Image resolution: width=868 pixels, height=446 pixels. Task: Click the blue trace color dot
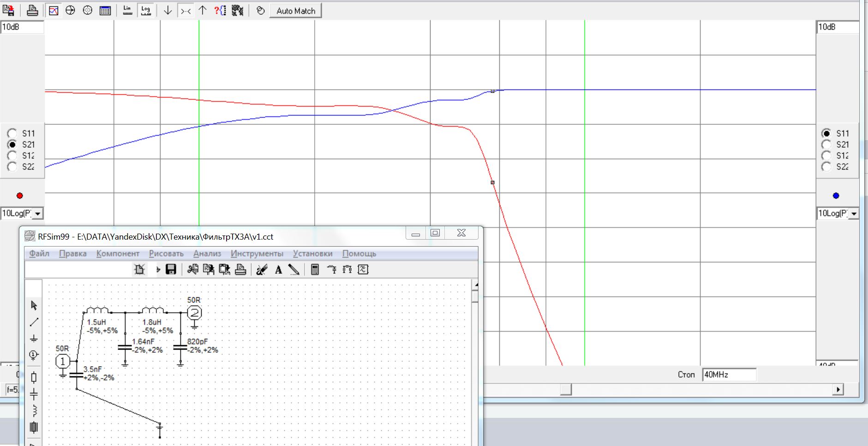836,196
